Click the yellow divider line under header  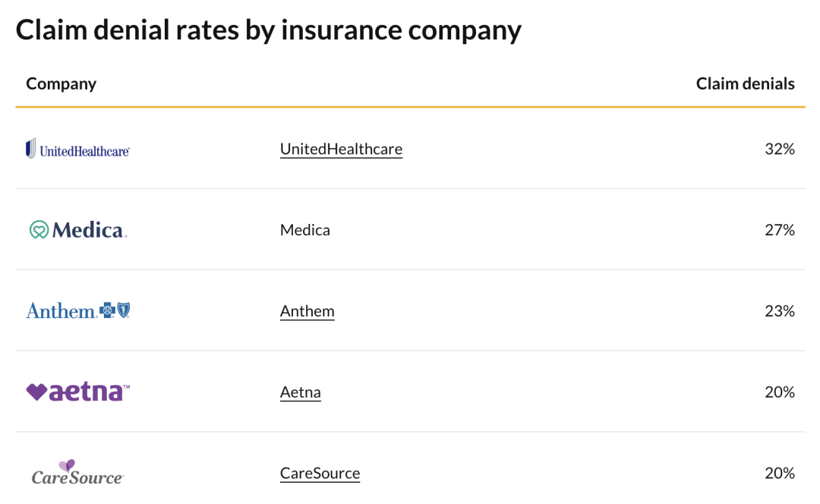pos(410,107)
